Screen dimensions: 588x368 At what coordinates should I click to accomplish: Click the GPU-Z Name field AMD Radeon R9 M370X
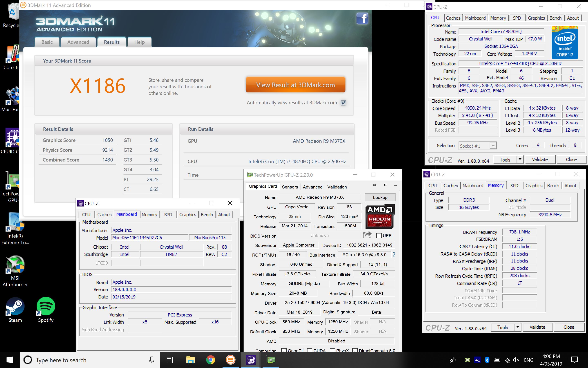pos(320,197)
